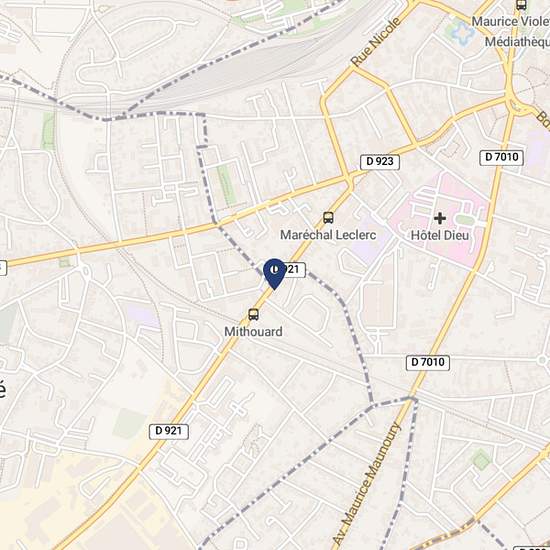Click the Av. Maurice Maunoury street label
This screenshot has height=550, width=550.
(366, 483)
